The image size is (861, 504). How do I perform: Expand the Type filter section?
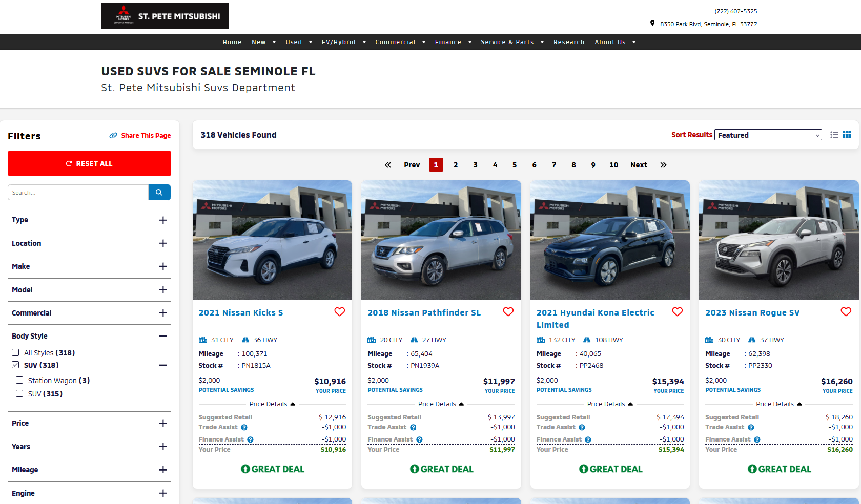tap(90, 220)
